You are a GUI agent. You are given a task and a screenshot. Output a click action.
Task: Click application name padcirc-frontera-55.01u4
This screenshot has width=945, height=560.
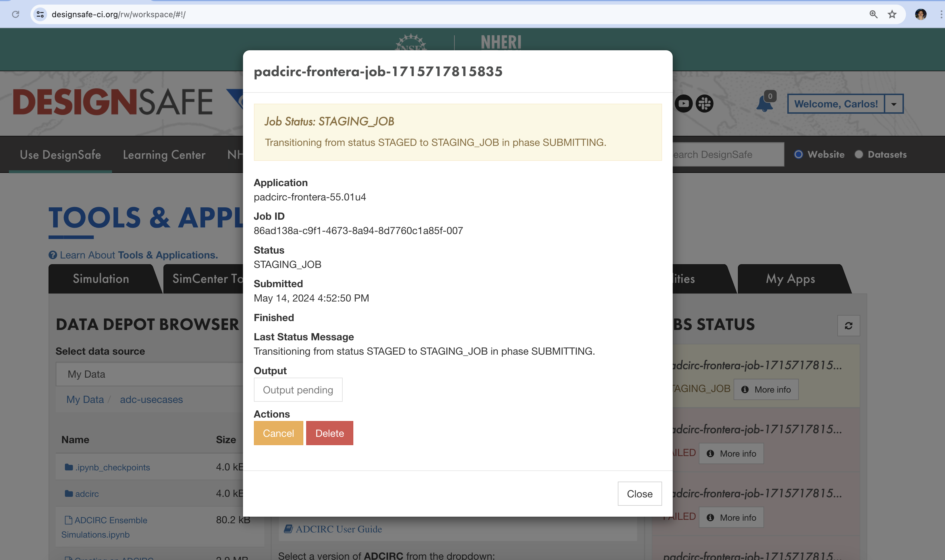(310, 197)
